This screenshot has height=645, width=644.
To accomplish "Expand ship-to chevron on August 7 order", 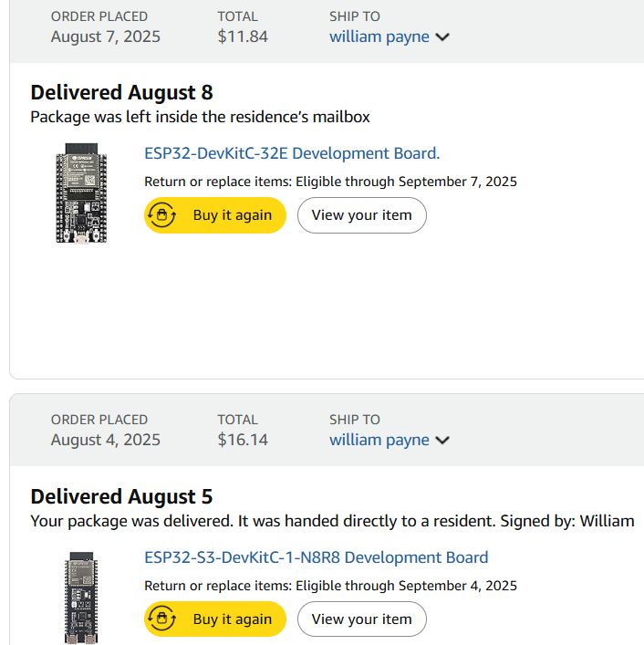I will point(442,37).
